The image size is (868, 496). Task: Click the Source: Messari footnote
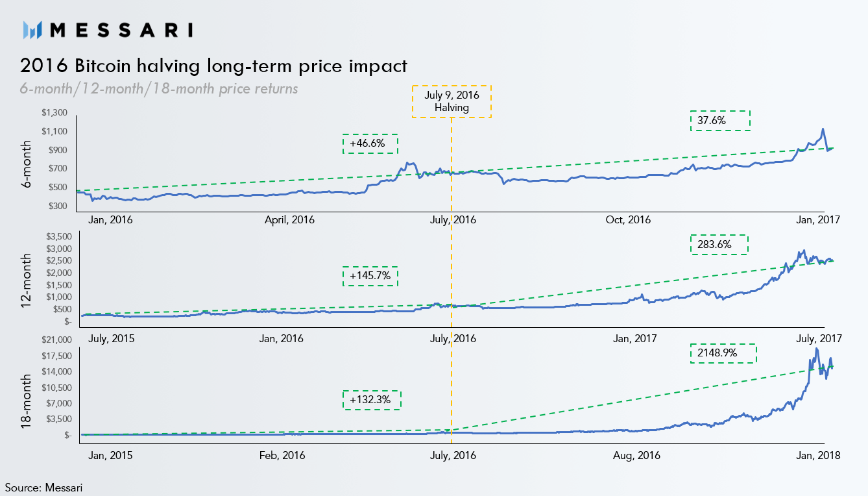point(44,486)
